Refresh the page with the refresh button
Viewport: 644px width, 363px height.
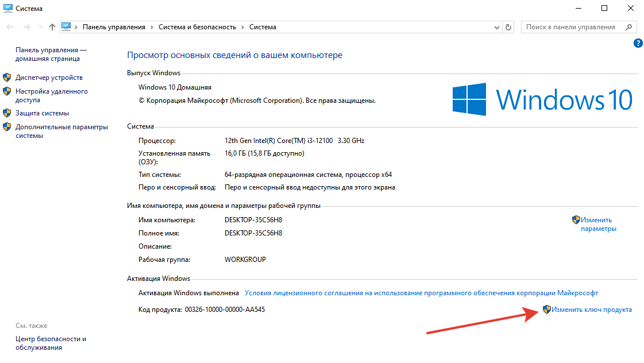click(x=508, y=27)
